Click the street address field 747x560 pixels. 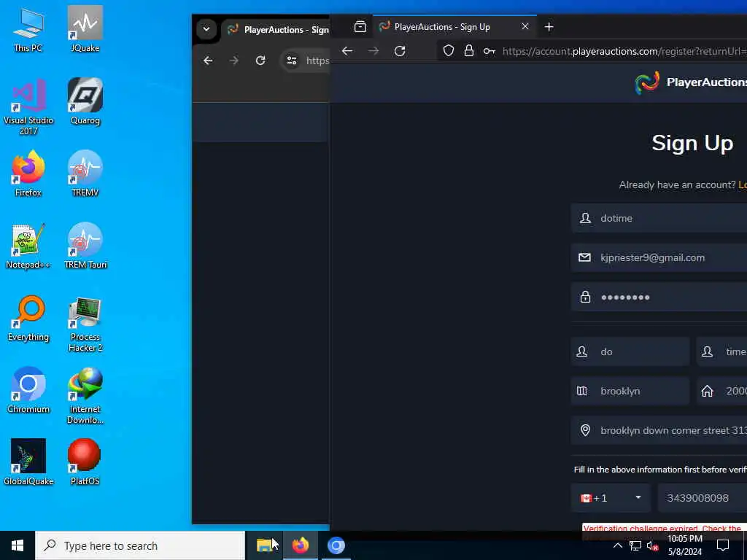pos(659,430)
